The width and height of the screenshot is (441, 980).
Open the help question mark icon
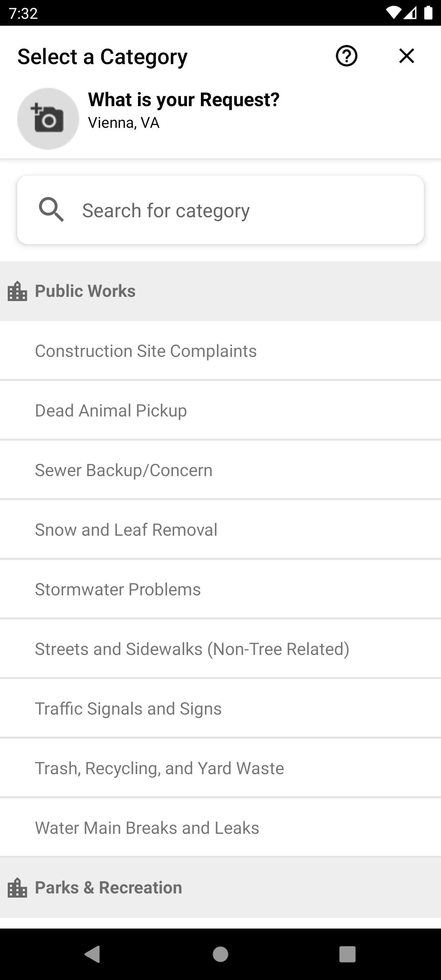coord(347,56)
